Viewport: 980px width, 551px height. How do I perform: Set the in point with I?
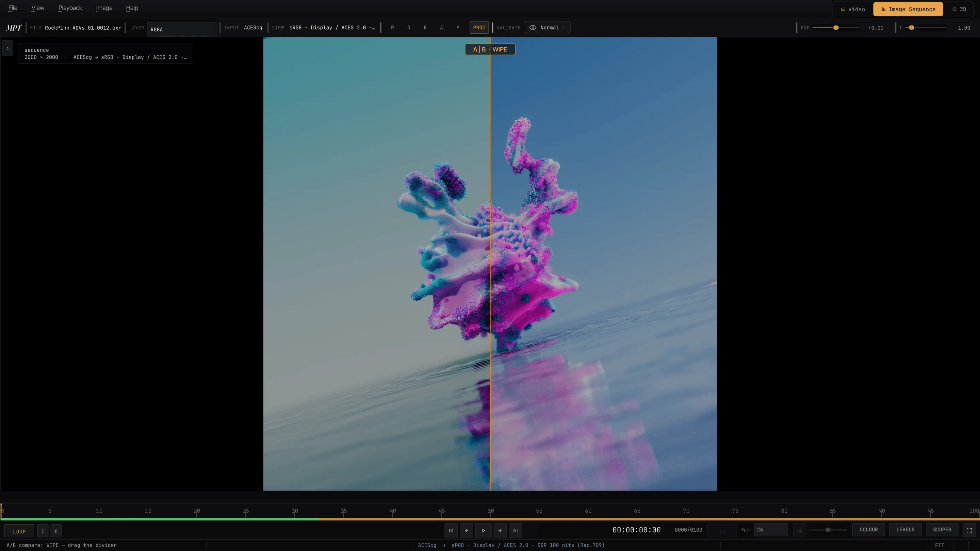pyautogui.click(x=43, y=531)
